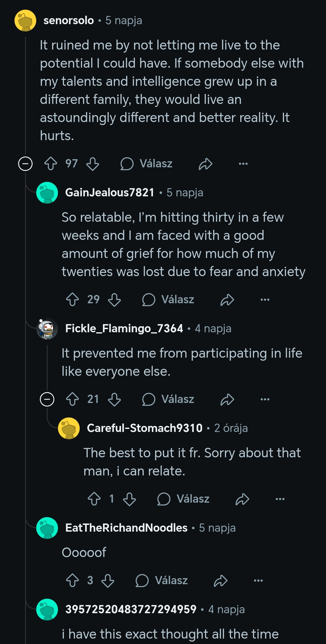This screenshot has width=326, height=644.
Task: Open senorsolo's profile by username
Action: tap(69, 21)
